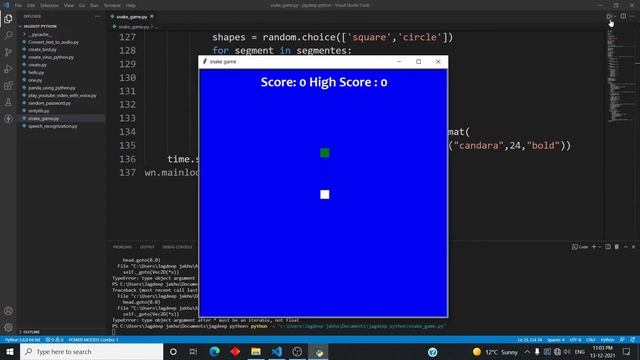Image resolution: width=640 pixels, height=360 pixels.
Task: Open Microsoft Edge from taskbar
Action: [x=214, y=351]
